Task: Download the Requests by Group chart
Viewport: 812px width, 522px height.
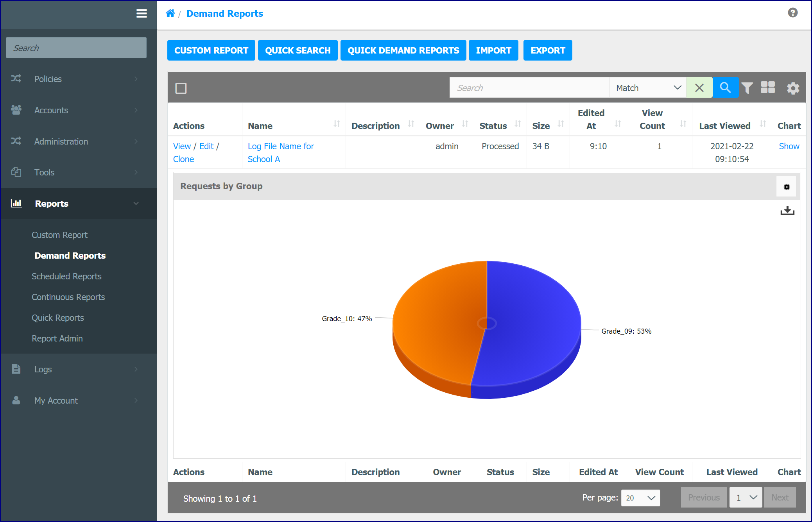Action: point(787,211)
